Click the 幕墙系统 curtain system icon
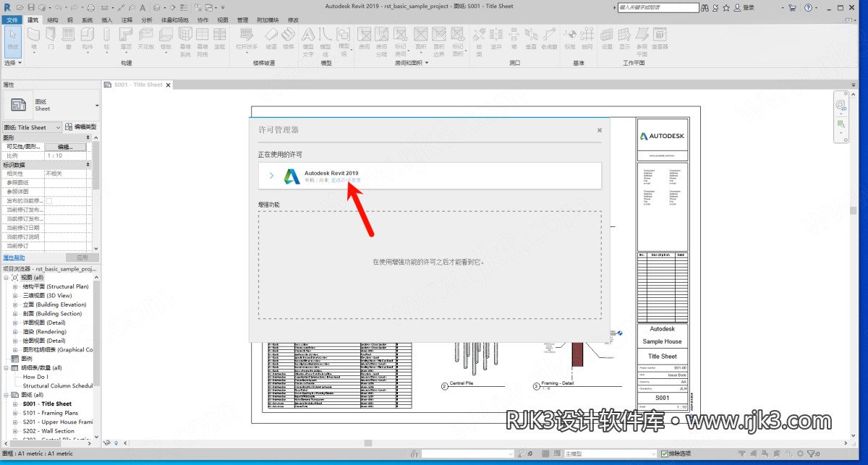Screen dimensions: 868x465 [x=185, y=35]
